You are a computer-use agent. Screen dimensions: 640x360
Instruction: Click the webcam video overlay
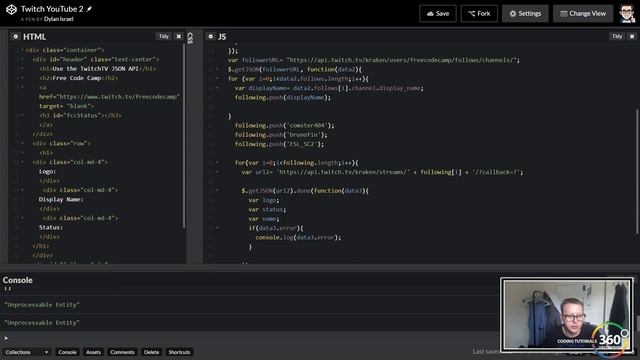tap(567, 314)
